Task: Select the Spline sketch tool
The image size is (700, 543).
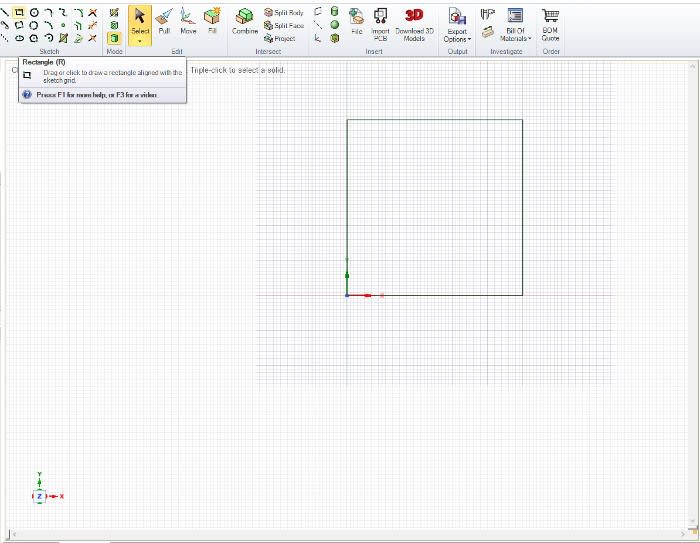Action: tap(63, 13)
